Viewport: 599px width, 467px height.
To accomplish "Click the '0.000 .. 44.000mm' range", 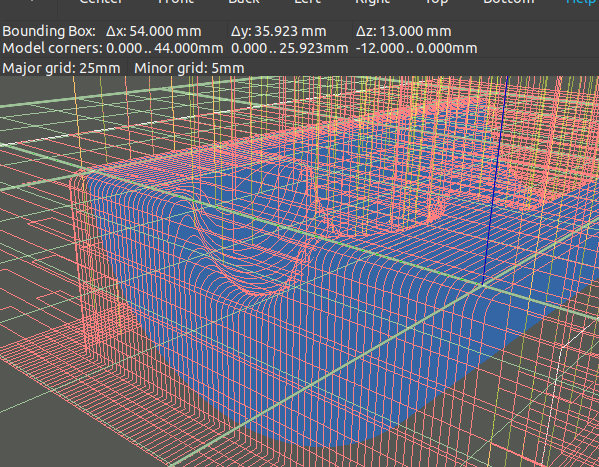I will tap(165, 49).
